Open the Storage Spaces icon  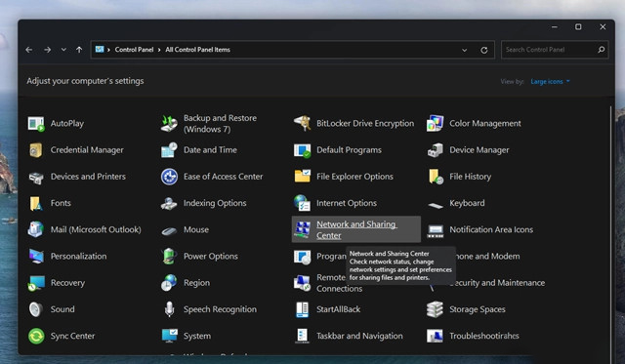[x=435, y=309]
